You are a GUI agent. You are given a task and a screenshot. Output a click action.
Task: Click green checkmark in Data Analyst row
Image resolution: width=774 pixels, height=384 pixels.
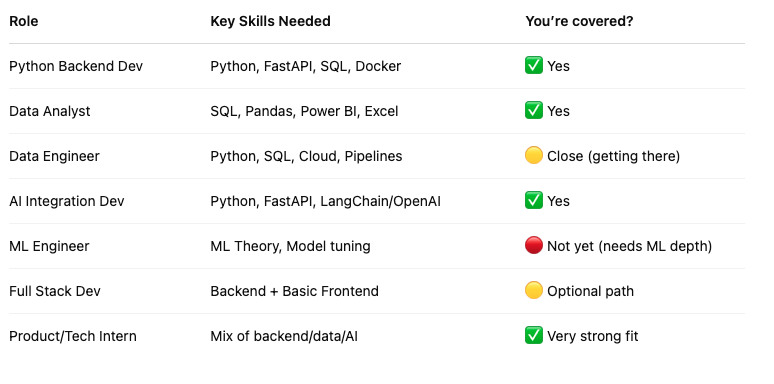534,111
